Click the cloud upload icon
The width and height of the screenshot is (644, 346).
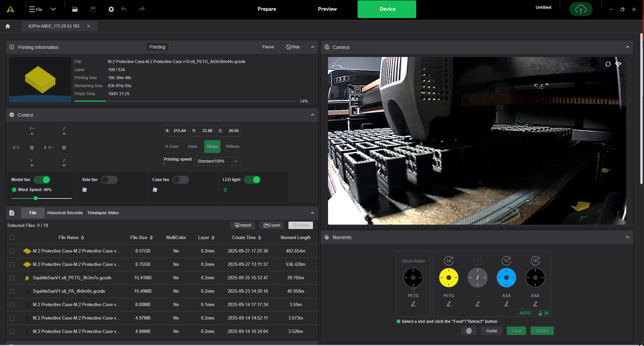pos(581,9)
